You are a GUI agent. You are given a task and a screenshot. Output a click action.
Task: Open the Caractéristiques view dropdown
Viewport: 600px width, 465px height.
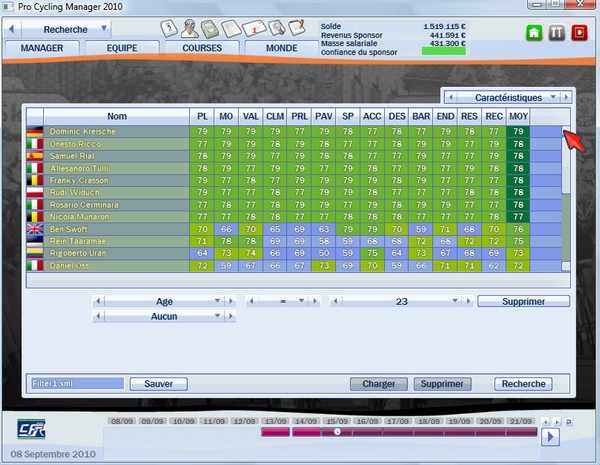[x=508, y=98]
